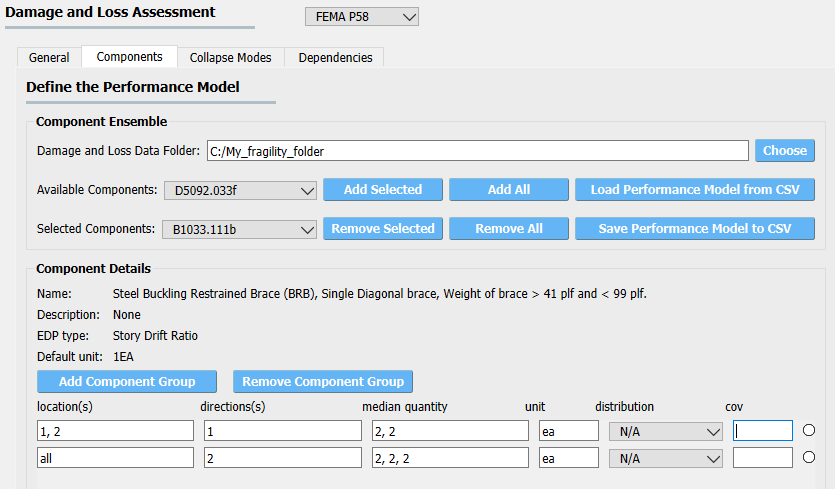835x489 pixels.
Task: Click the Remove Component Group button
Action: tap(323, 381)
